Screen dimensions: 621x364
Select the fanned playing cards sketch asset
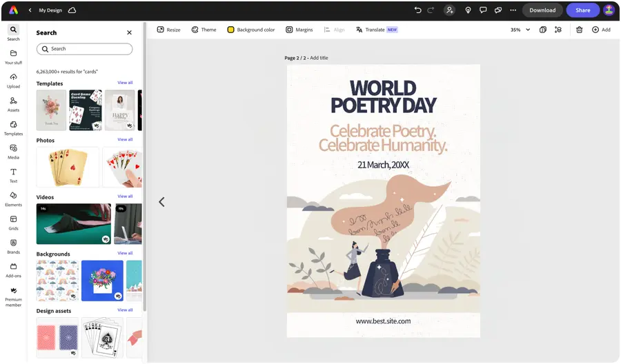point(102,337)
